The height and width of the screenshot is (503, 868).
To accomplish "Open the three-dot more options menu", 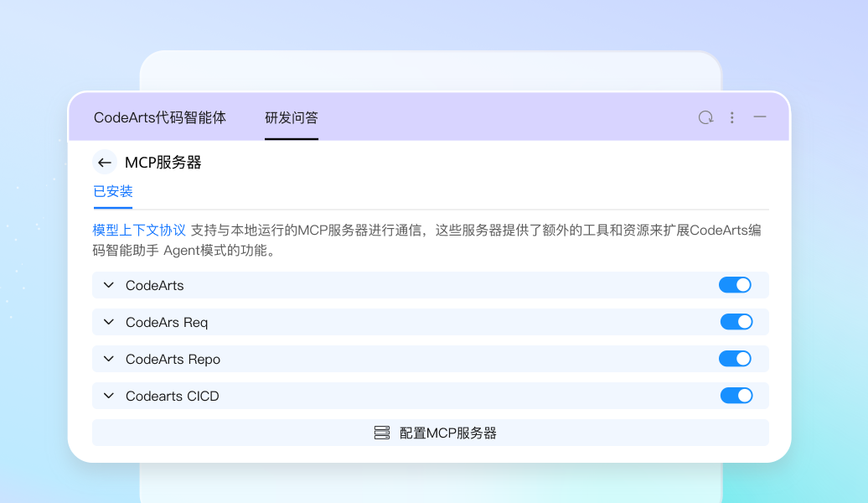I will point(732,117).
